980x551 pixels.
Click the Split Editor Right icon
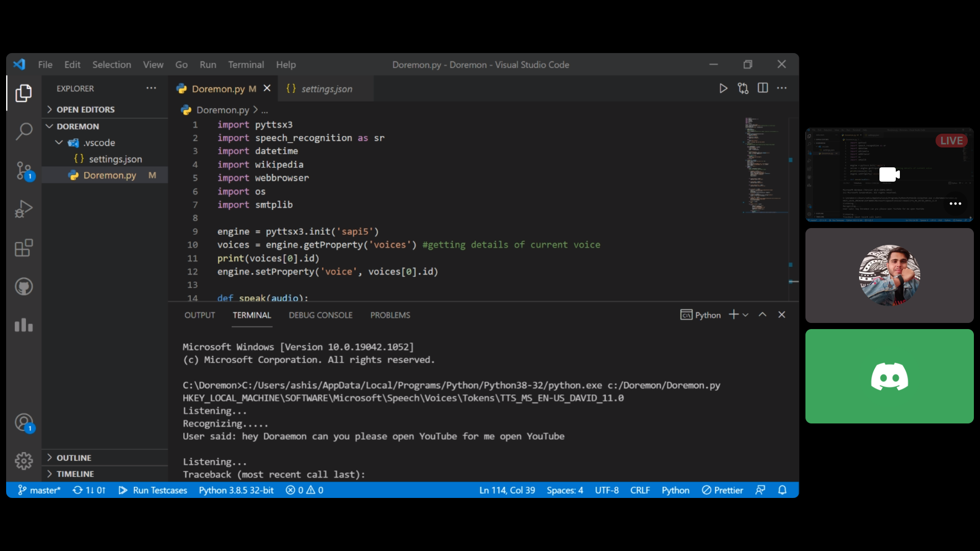[x=763, y=88]
